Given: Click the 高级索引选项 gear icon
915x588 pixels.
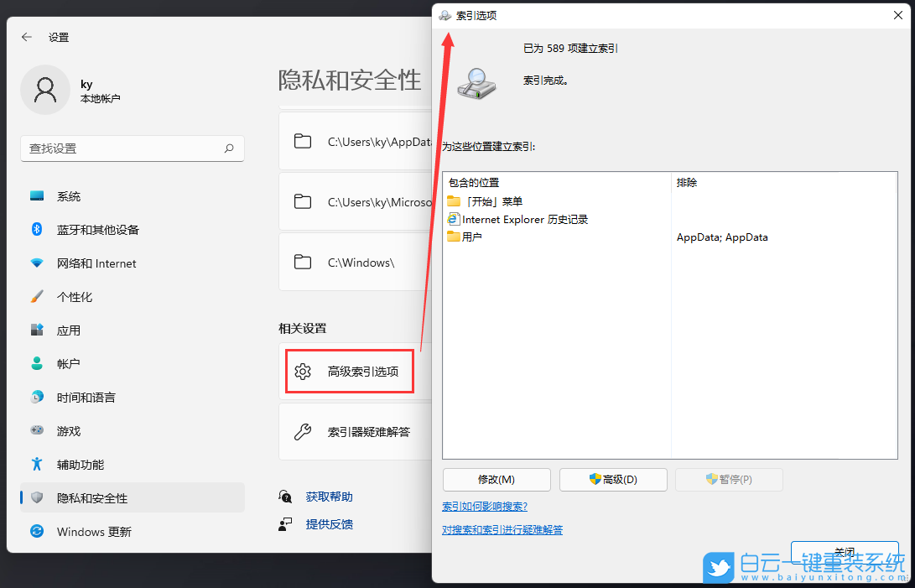Looking at the screenshot, I should pos(303,371).
